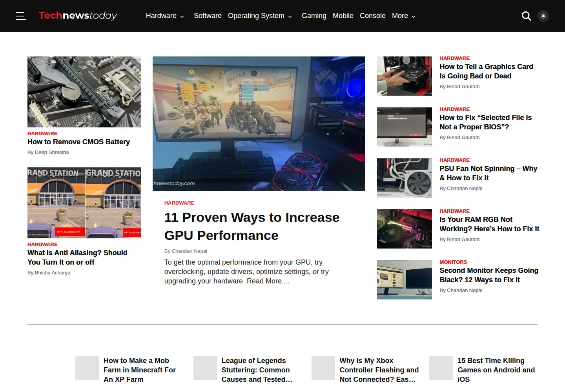The image size is (565, 392).
Task: View author Binod Gautam under Graphics Card article
Action: pos(463,87)
